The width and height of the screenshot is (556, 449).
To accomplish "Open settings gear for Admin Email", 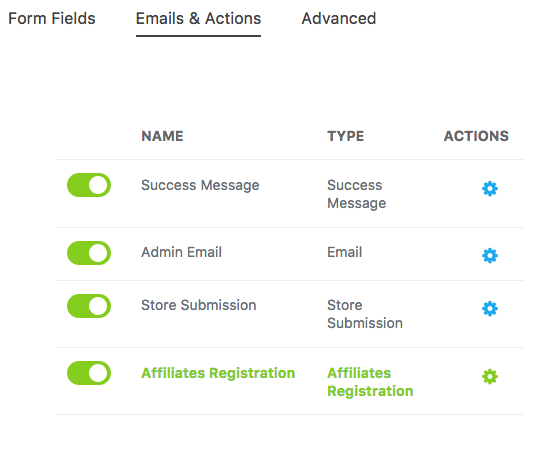I will pos(490,255).
